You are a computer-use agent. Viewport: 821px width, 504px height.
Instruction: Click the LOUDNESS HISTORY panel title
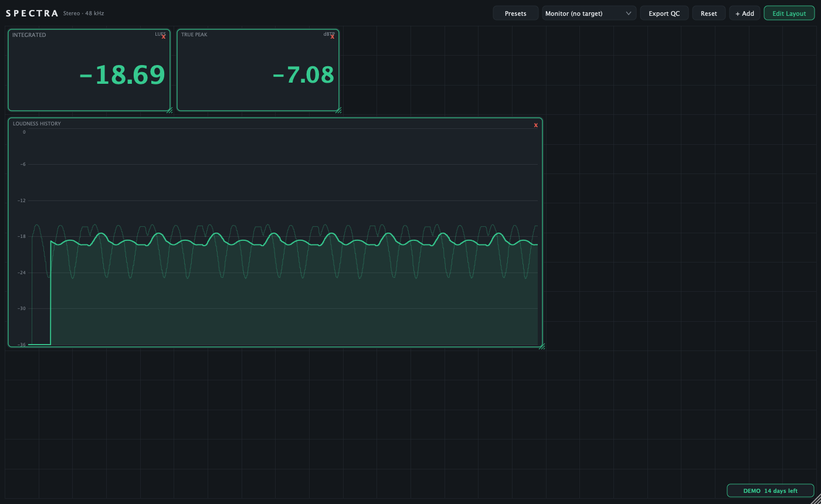(x=37, y=124)
